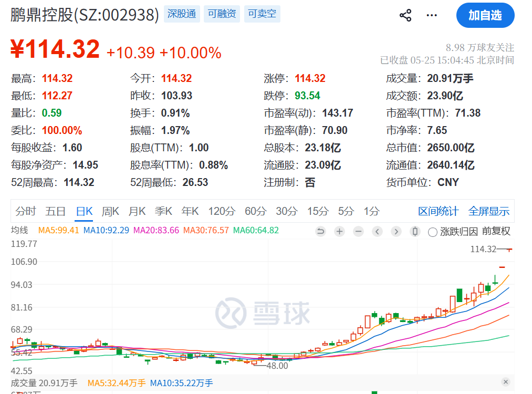
Task: Click the MA30:76.57 indicator
Action: coord(206,230)
